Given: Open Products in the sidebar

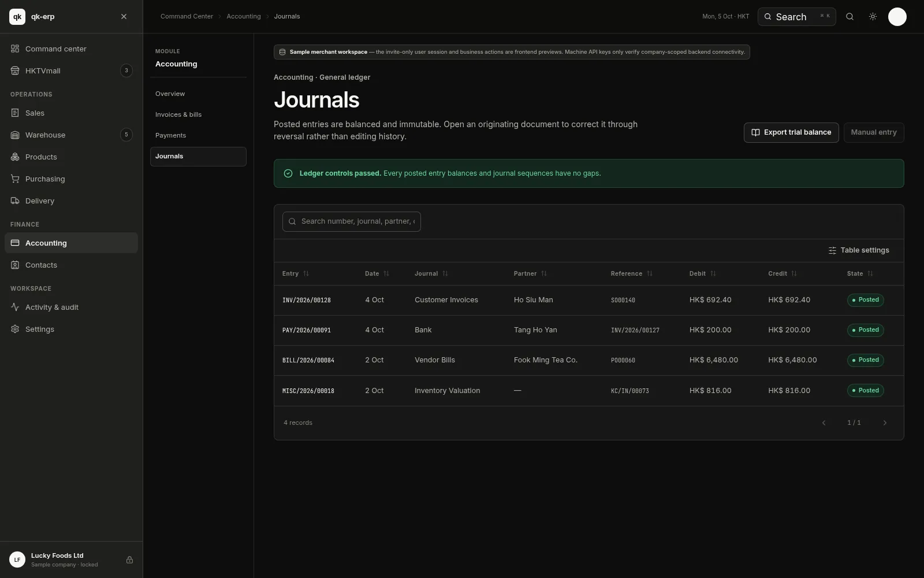Looking at the screenshot, I should (71, 157).
